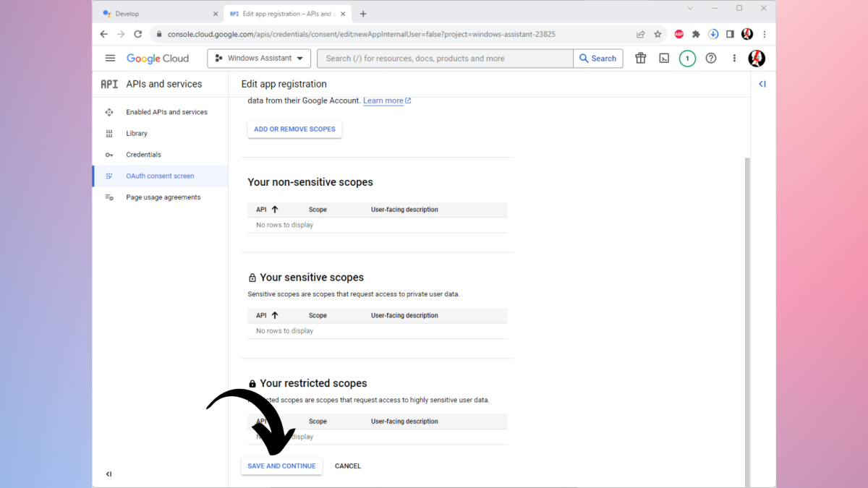Switch to the Develop browser tab
Image resolution: width=868 pixels, height=488 pixels.
click(159, 14)
